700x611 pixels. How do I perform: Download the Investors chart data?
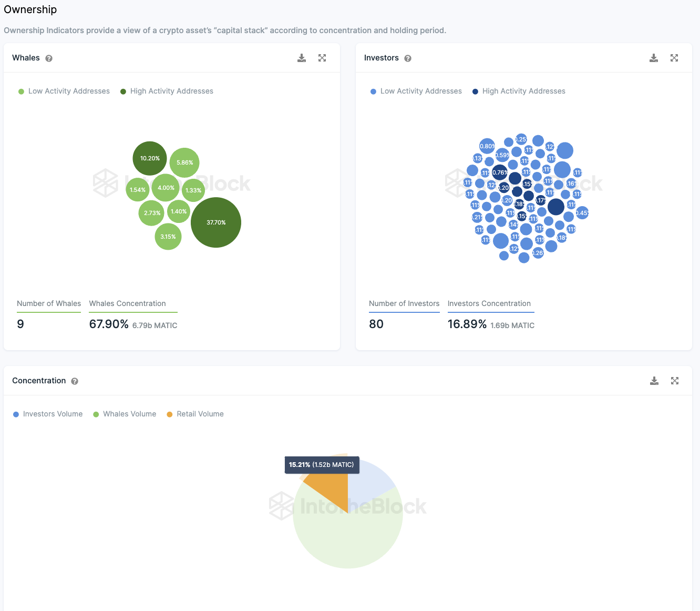[654, 58]
